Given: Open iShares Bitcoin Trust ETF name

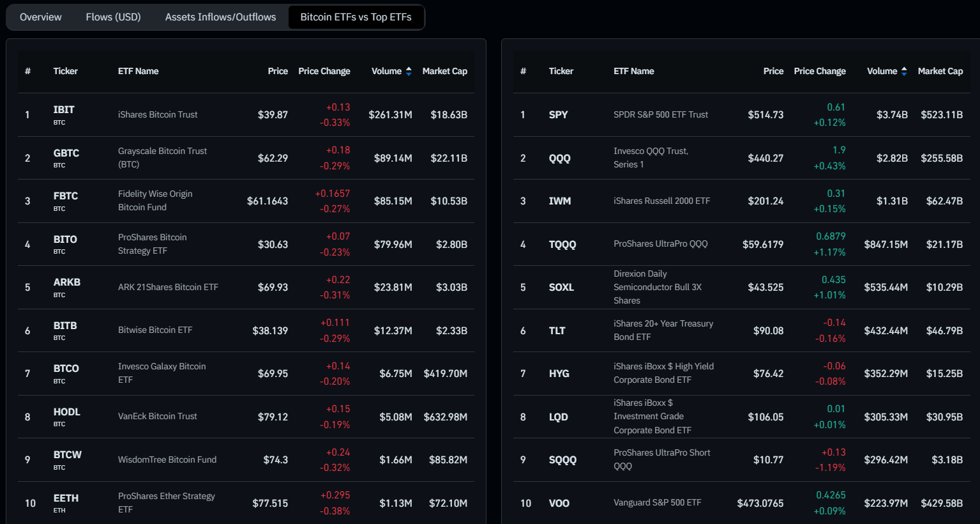Looking at the screenshot, I should (x=158, y=115).
